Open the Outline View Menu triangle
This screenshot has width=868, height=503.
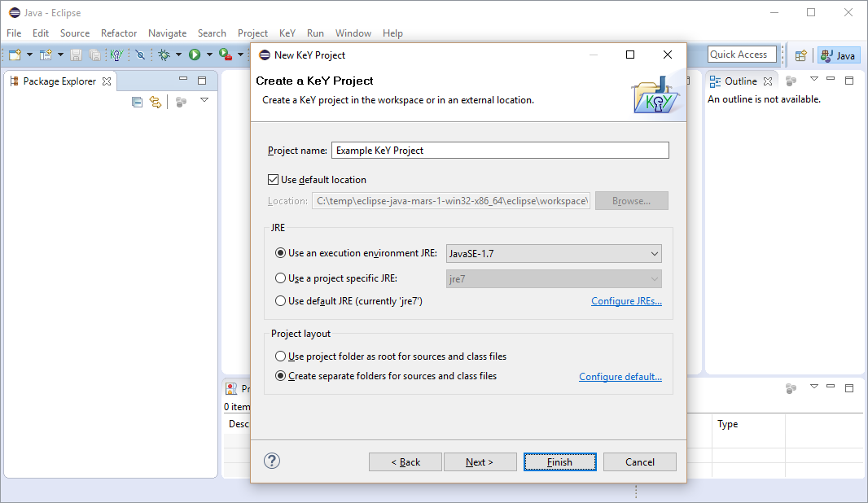click(x=813, y=79)
